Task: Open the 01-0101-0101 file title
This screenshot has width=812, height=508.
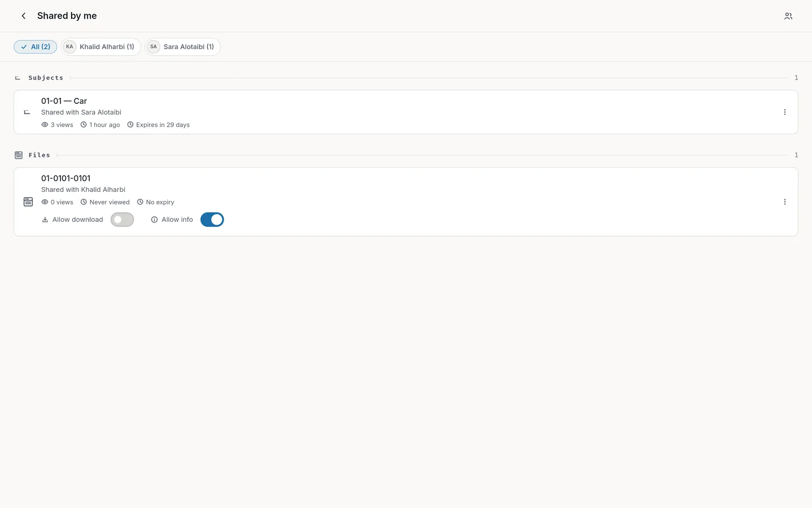Action: (x=65, y=178)
